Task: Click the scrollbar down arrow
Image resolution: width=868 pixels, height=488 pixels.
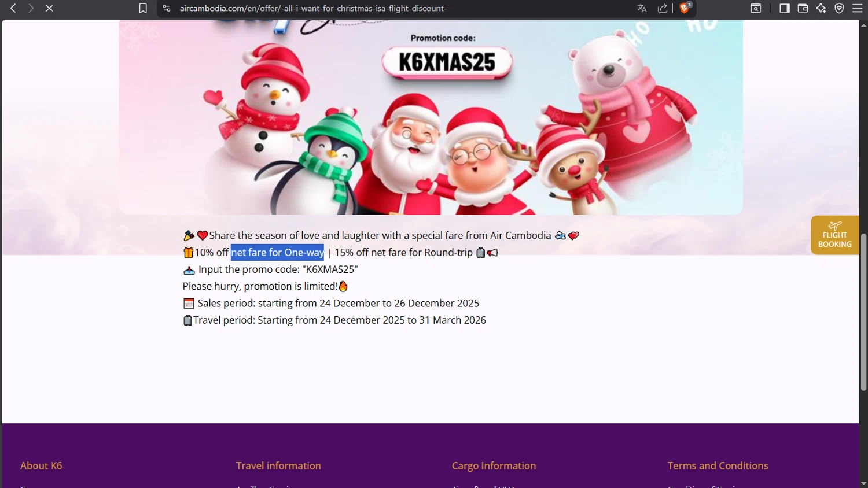Action: (863, 483)
